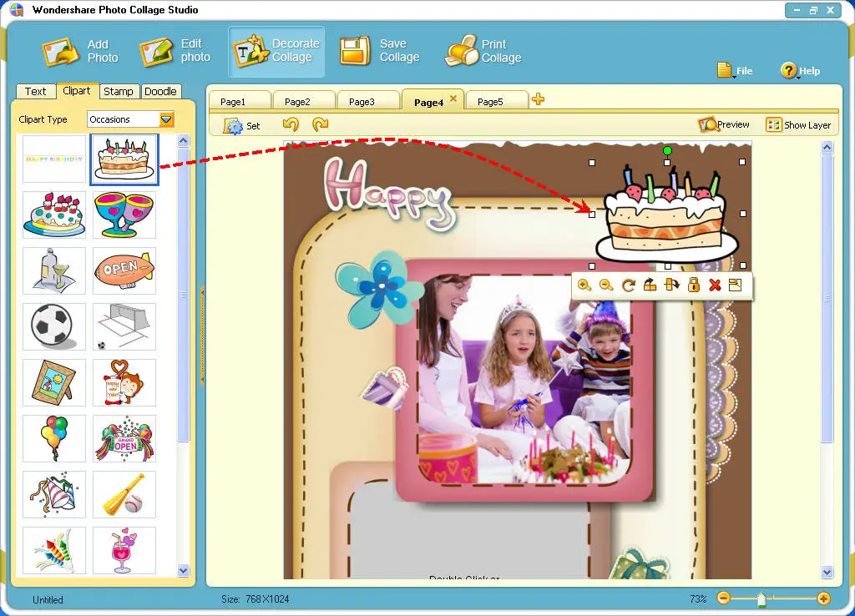The image size is (855, 616).
Task: Delete the cake clipart with red X
Action: 715,285
